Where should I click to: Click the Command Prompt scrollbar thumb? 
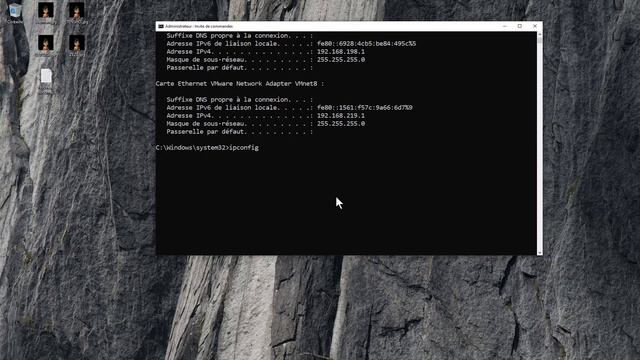pyautogui.click(x=540, y=40)
